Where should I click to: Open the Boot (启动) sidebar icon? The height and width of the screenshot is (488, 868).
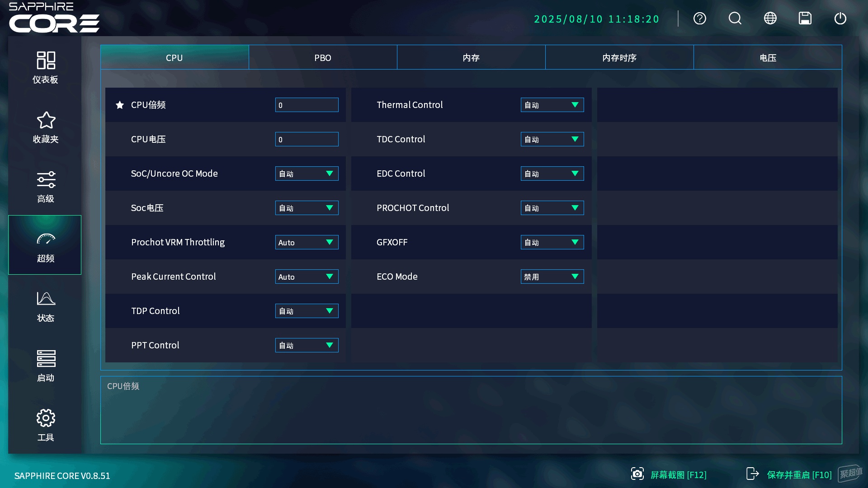46,358
